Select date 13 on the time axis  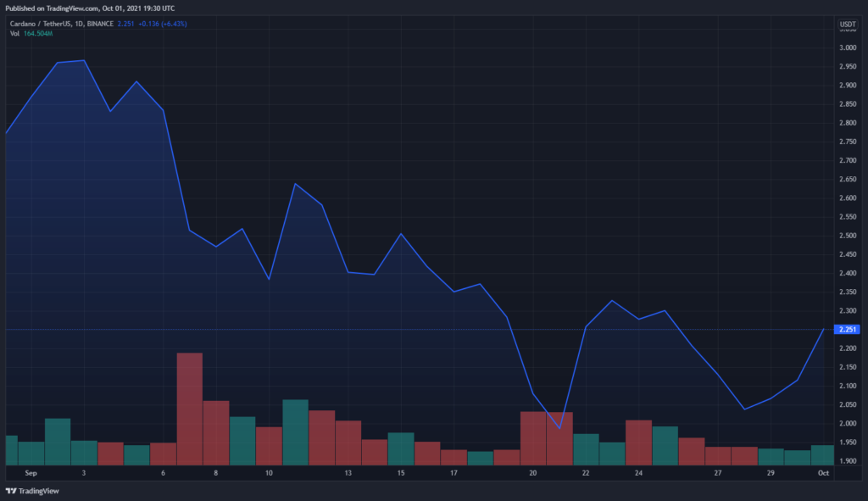pyautogui.click(x=348, y=473)
